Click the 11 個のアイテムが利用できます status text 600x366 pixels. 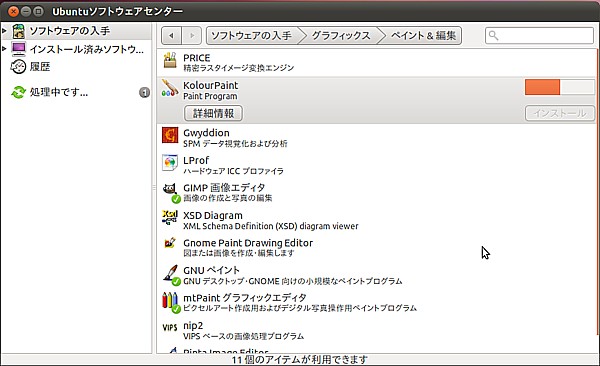click(300, 359)
